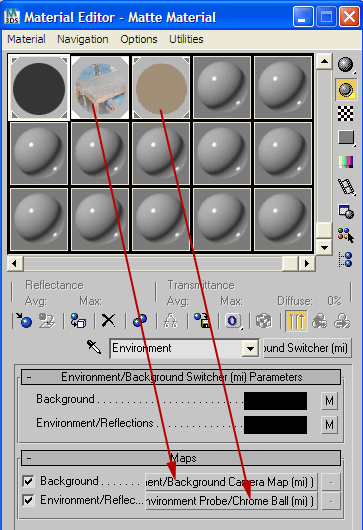Toggle checkered Background pattern icon
The height and width of the screenshot is (530, 363).
click(346, 114)
